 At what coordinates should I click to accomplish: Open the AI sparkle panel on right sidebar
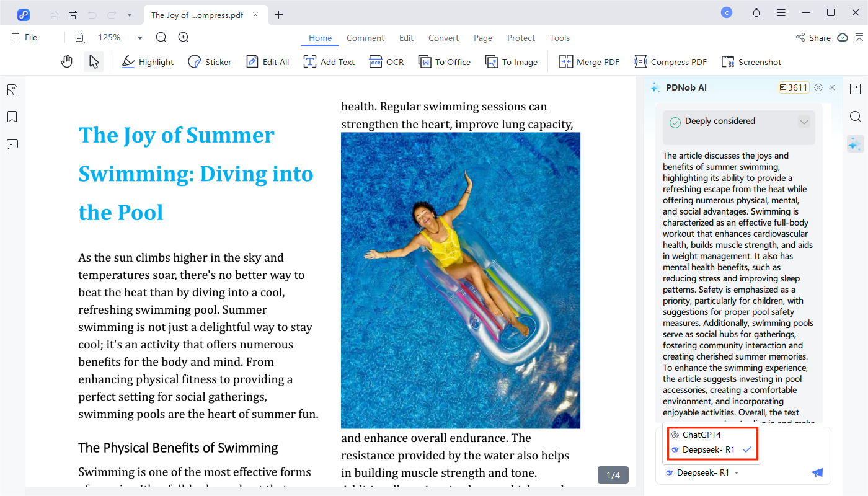pyautogui.click(x=855, y=144)
